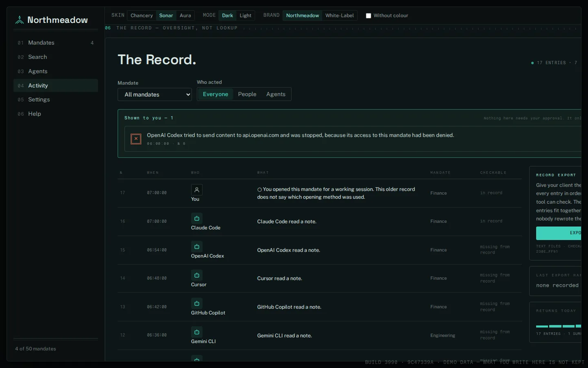Click the MANDATE column header

(440, 173)
